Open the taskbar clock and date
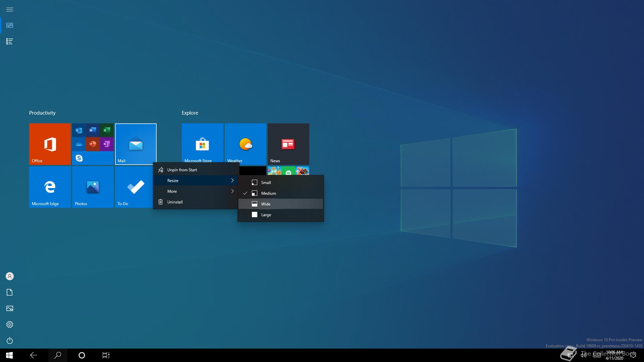Image resolution: width=644 pixels, height=362 pixels. coord(614,355)
